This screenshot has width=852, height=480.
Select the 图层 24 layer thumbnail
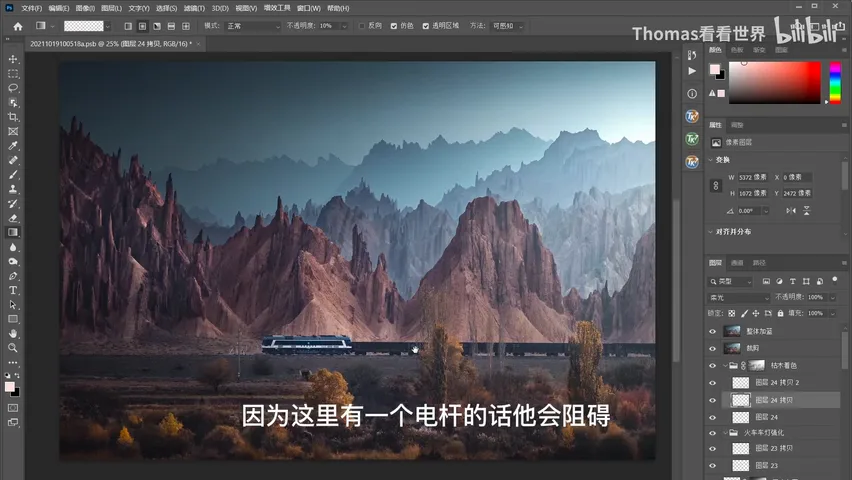coord(741,417)
